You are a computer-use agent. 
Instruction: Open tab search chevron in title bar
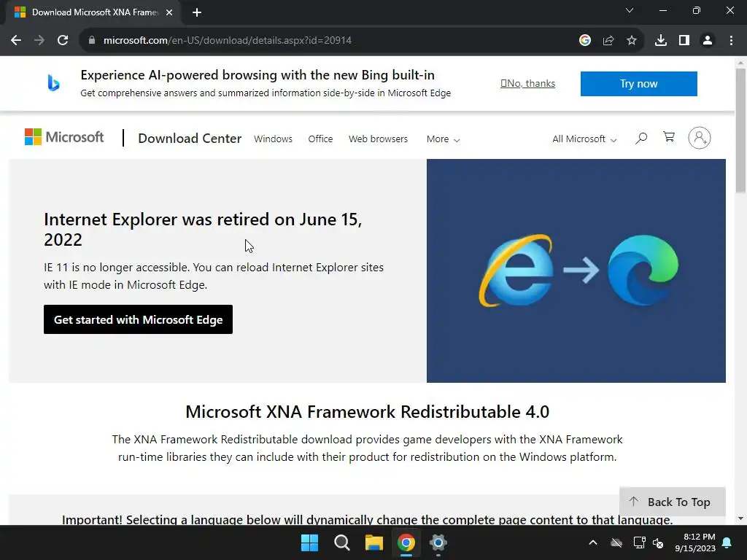coord(630,10)
